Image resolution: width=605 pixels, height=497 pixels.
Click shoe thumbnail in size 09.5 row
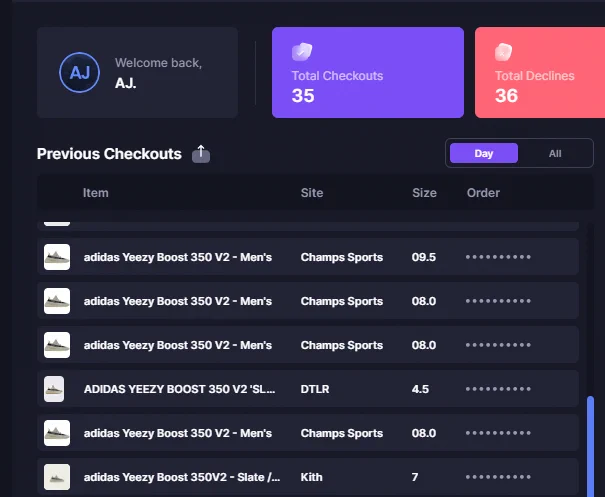[x=57, y=257]
